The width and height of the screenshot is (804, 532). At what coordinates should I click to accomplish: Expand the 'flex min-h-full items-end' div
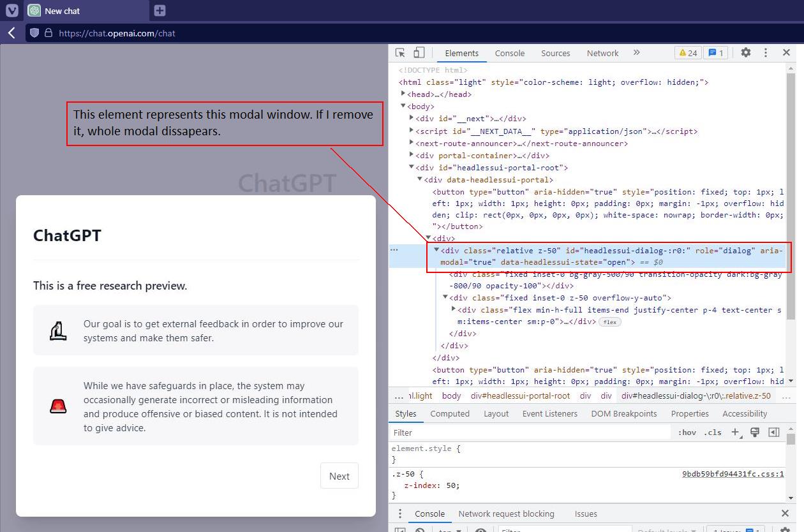(454, 309)
